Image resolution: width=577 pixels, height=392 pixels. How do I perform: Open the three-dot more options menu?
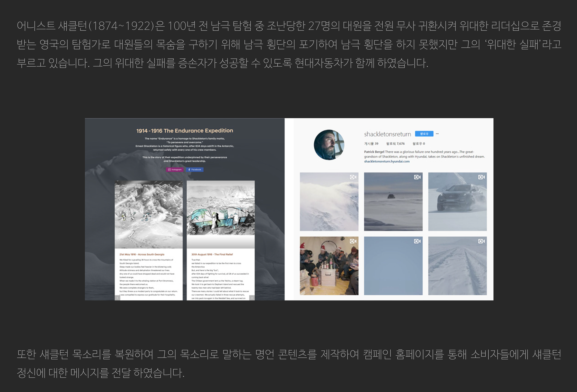click(x=437, y=134)
